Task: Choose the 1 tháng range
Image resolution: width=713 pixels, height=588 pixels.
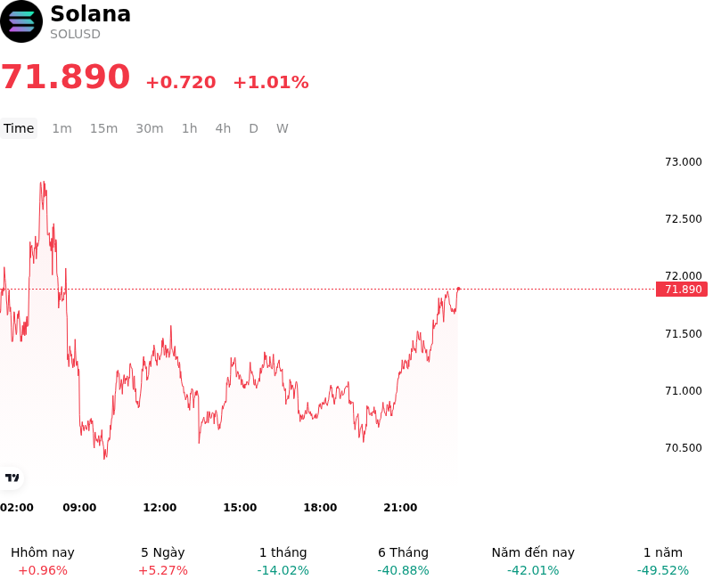Action: 283,561
